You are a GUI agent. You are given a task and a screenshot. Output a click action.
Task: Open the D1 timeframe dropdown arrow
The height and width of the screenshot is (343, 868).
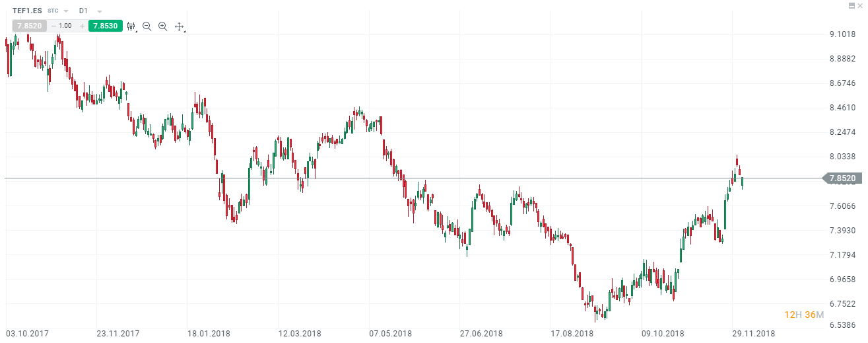pos(99,11)
